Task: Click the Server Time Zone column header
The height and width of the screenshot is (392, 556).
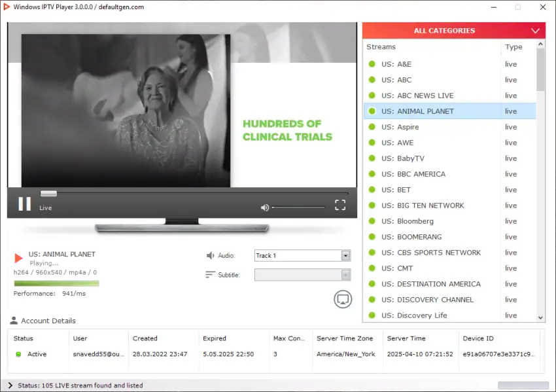Action: point(345,338)
